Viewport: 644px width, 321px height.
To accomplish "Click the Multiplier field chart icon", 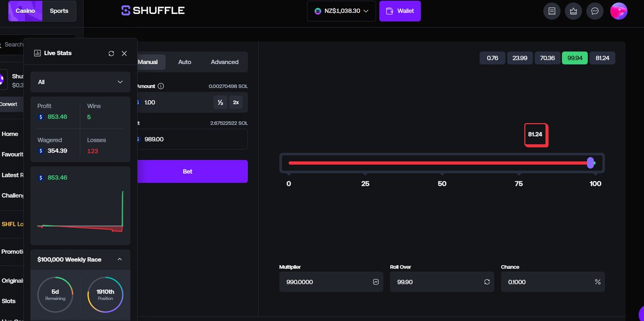I will point(376,282).
